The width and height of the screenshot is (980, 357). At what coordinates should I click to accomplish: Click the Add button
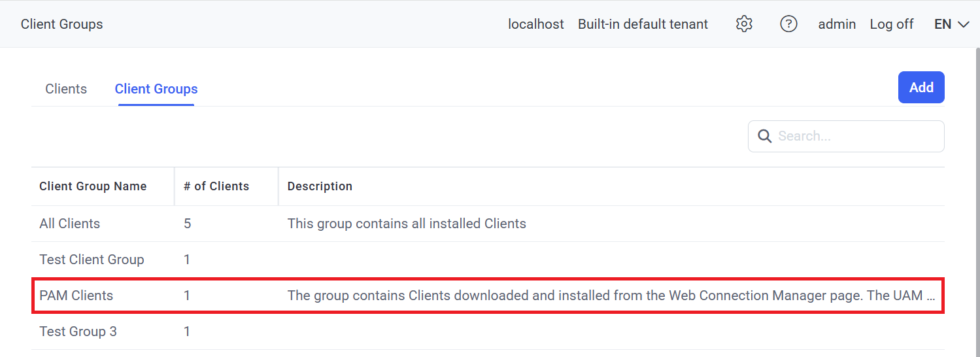(x=921, y=88)
